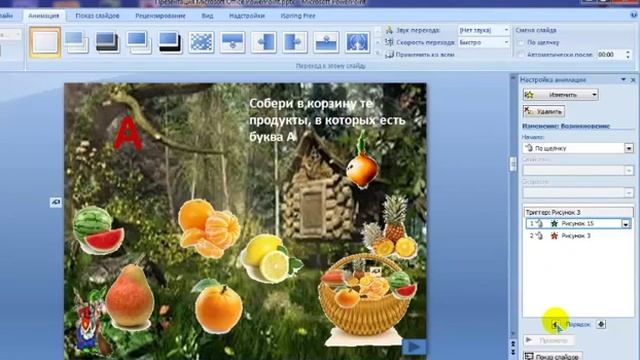Select the spiral newsflash transition thumbnail
640x360 pixels.
[x=357, y=42]
